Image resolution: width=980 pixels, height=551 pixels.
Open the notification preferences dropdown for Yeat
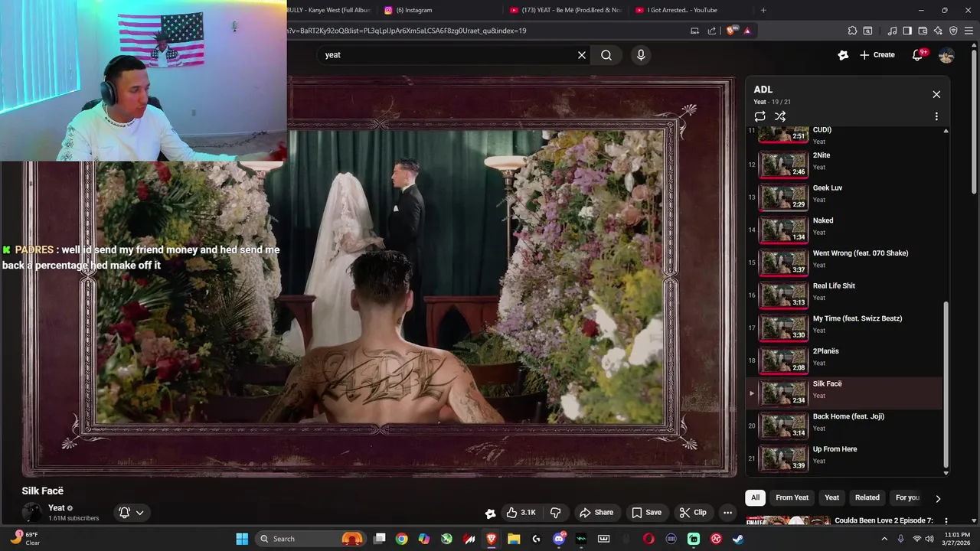pyautogui.click(x=131, y=513)
